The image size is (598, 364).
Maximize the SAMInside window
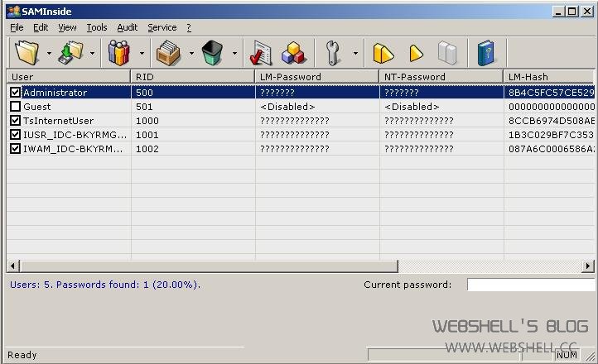click(572, 12)
